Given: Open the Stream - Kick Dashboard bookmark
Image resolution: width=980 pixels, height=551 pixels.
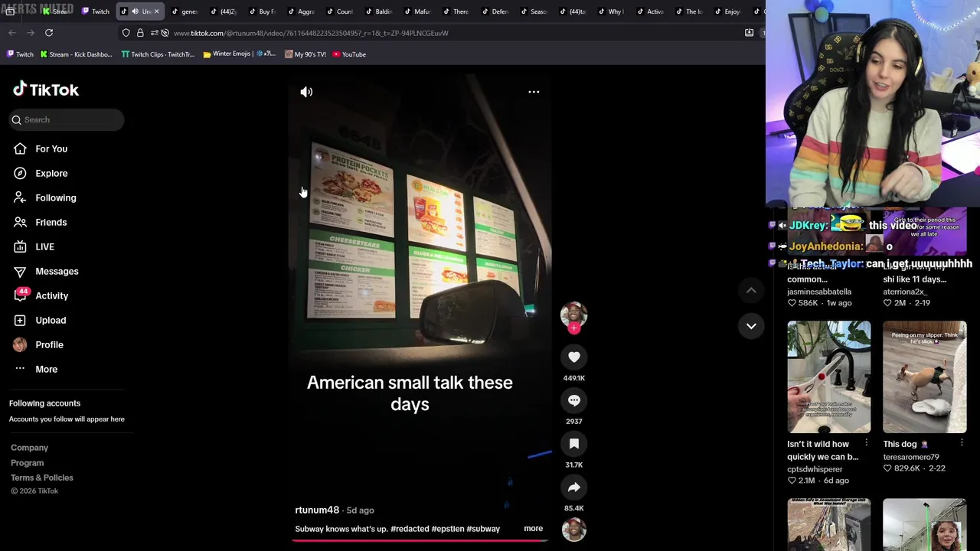Looking at the screenshot, I should 76,54.
